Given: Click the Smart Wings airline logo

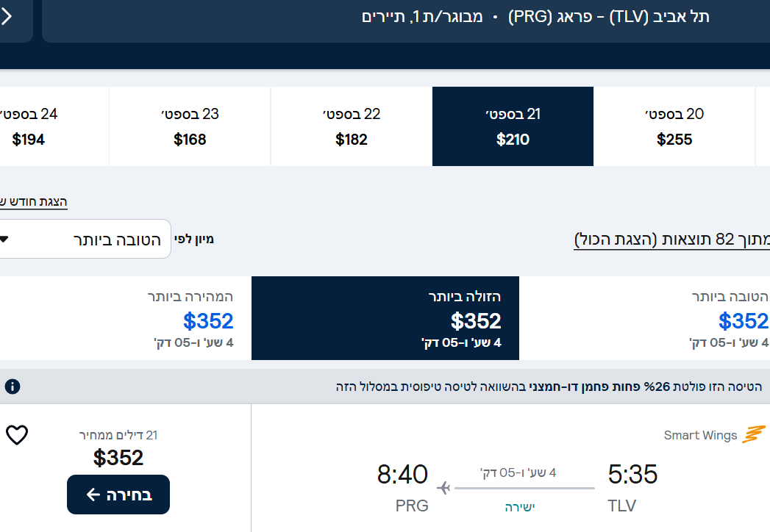Looking at the screenshot, I should coord(754,434).
